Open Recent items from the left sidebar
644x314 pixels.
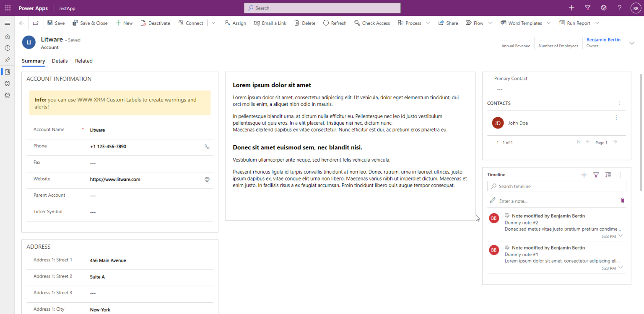7,48
